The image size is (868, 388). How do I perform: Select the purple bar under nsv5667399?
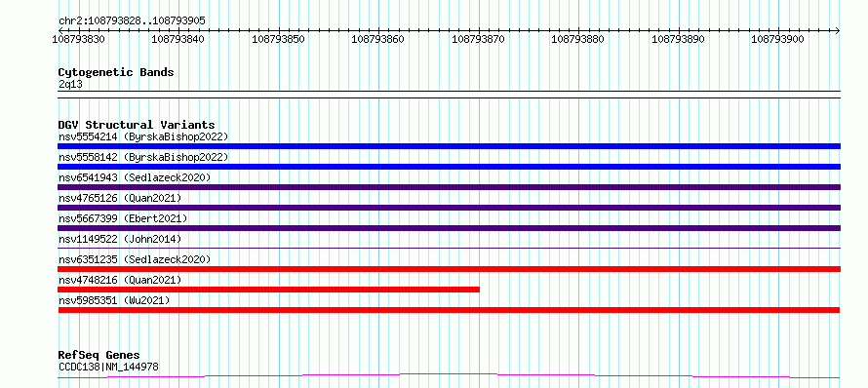(449, 228)
